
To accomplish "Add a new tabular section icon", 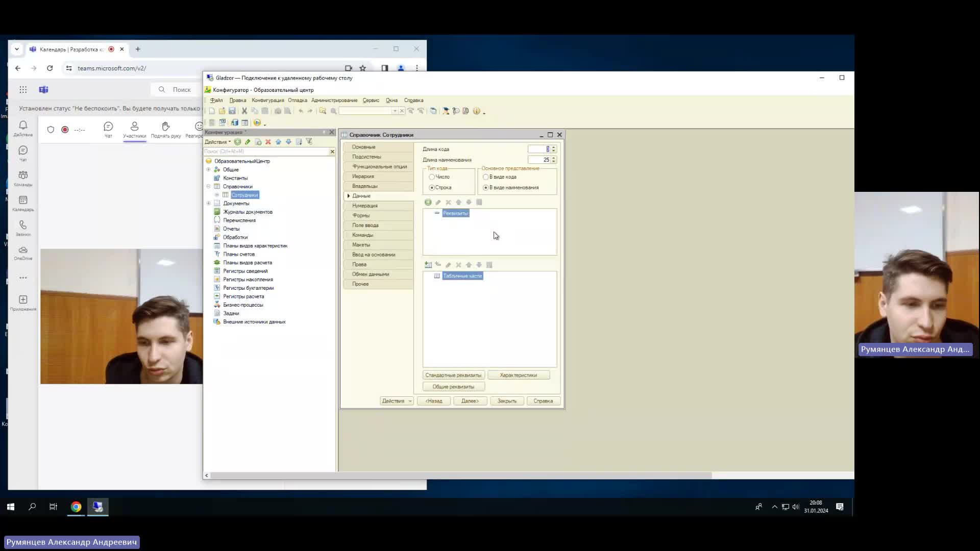I will pyautogui.click(x=428, y=265).
